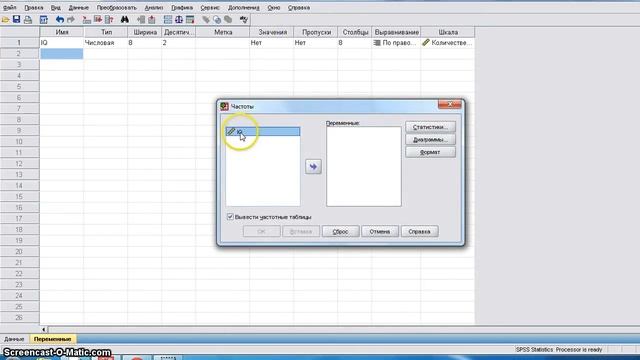640x360 pixels.
Task: Click the Spell check icon
Action: pos(244,20)
